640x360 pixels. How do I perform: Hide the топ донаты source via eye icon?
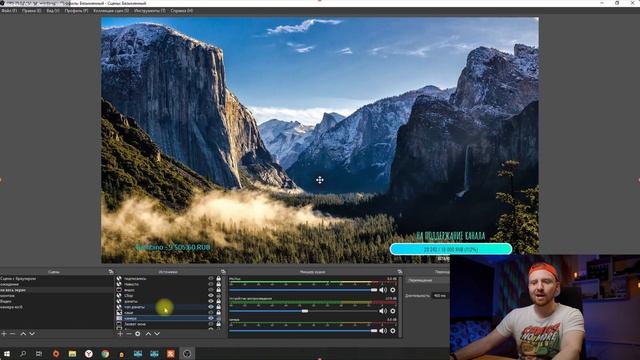click(x=211, y=307)
